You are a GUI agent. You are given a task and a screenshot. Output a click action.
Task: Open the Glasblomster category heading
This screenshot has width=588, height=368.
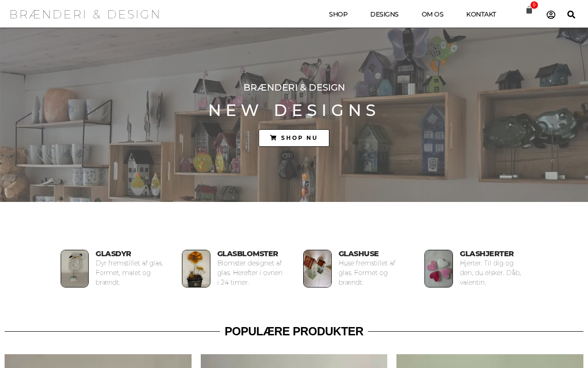pyautogui.click(x=248, y=254)
